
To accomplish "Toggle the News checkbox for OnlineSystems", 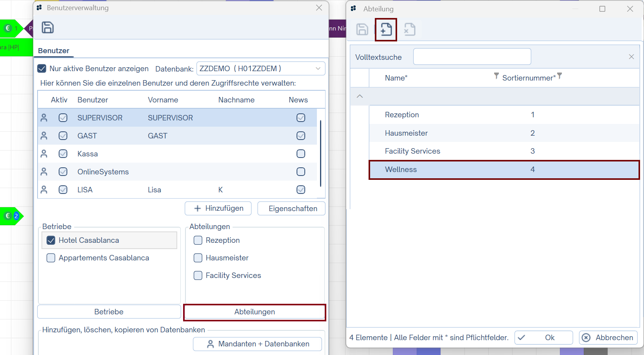I will (x=300, y=172).
